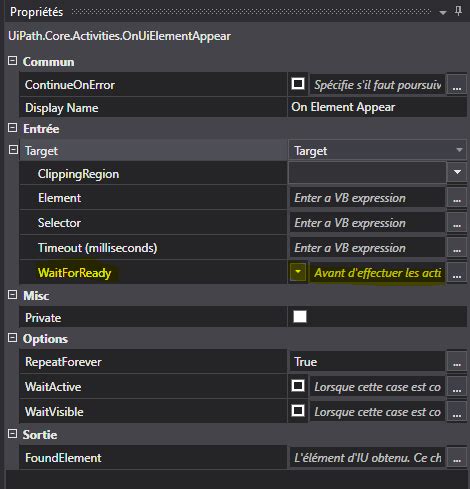Image resolution: width=470 pixels, height=489 pixels.
Task: Open the Selector editor ellipsis button
Action: (457, 223)
